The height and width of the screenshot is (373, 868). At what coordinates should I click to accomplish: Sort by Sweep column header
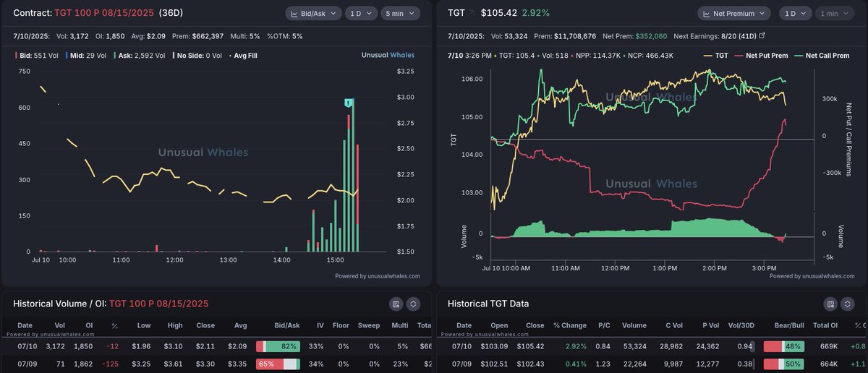click(x=368, y=326)
